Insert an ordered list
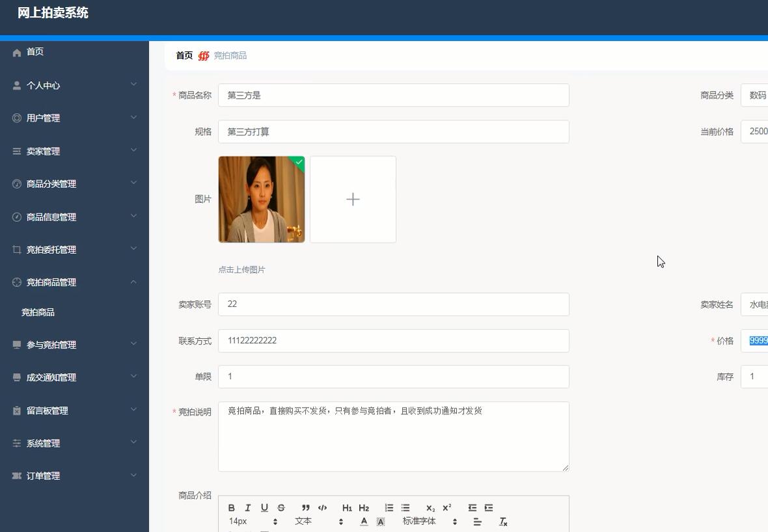The image size is (768, 532). pos(389,507)
